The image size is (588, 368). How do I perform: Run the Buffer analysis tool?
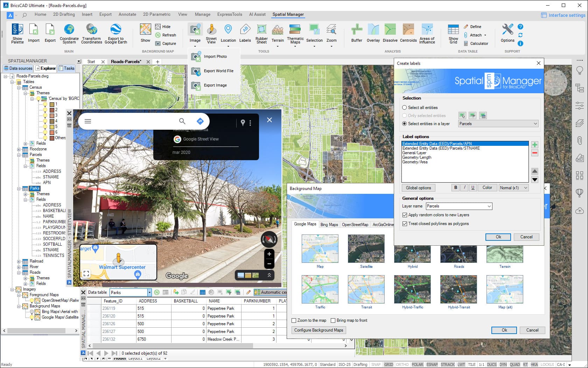(357, 34)
